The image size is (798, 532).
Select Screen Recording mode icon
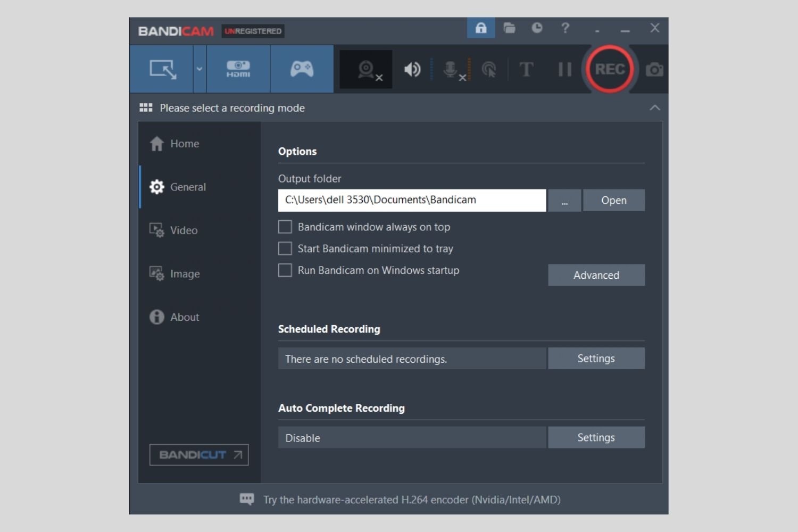[162, 69]
